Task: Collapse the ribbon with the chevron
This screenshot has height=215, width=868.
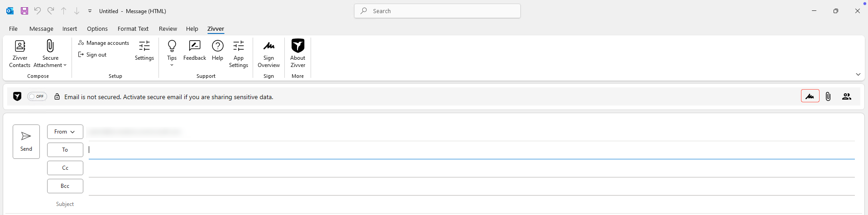Action: 858,74
